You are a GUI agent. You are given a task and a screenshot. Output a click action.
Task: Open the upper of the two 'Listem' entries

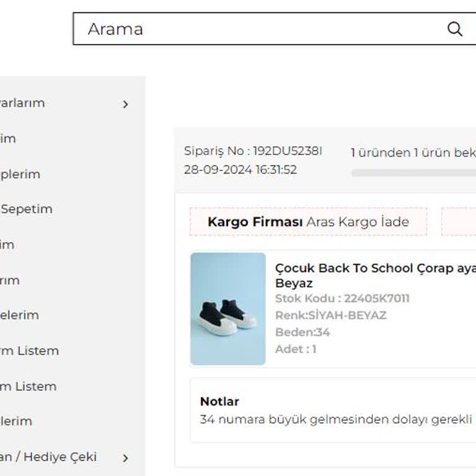click(30, 351)
